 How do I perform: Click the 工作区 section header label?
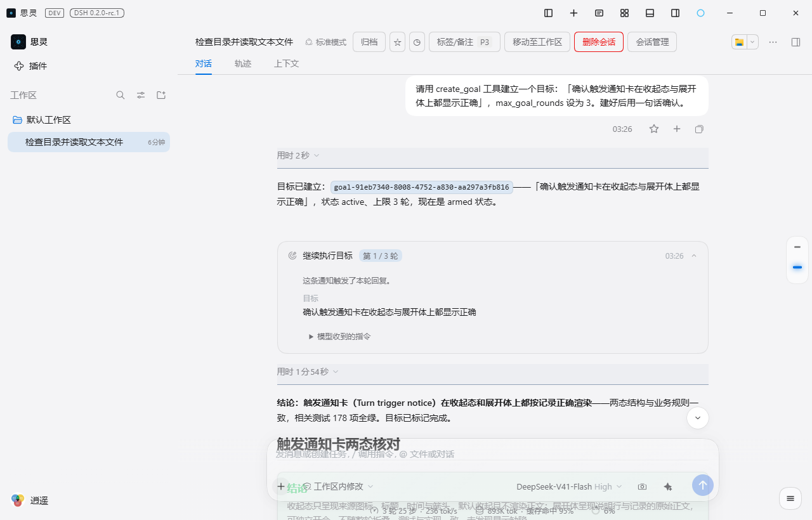pyautogui.click(x=23, y=95)
